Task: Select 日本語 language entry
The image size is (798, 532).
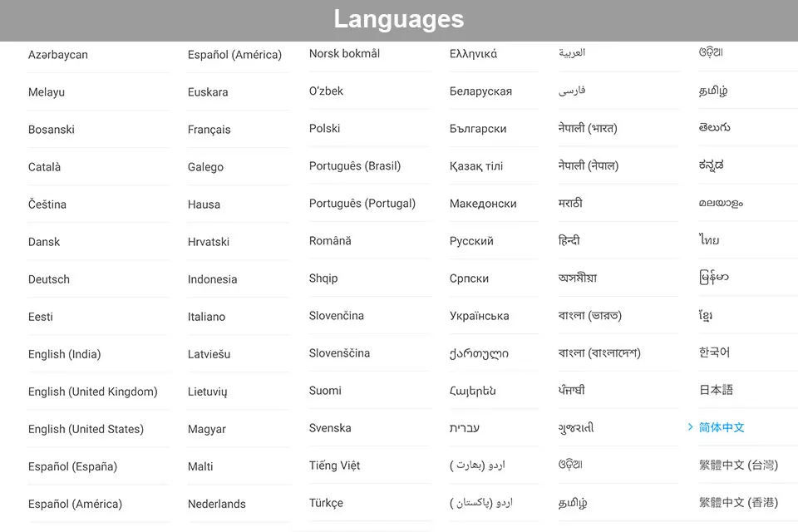Action: pyautogui.click(x=716, y=390)
